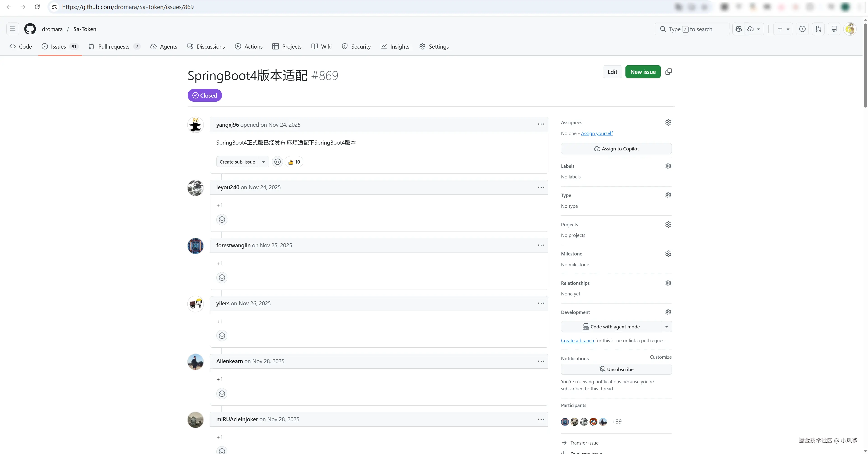Toggle the thumbs up reaction with count 10
The height and width of the screenshot is (454, 868).
(294, 162)
